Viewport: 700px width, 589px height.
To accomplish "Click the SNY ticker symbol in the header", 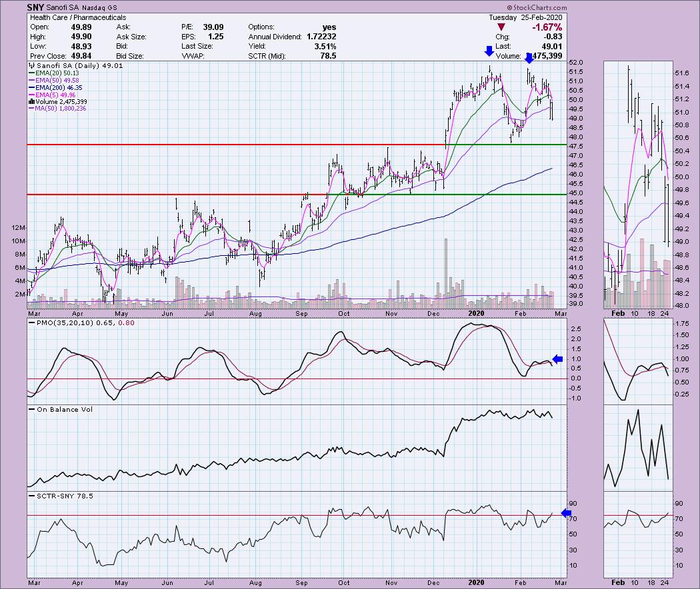I will coord(35,7).
